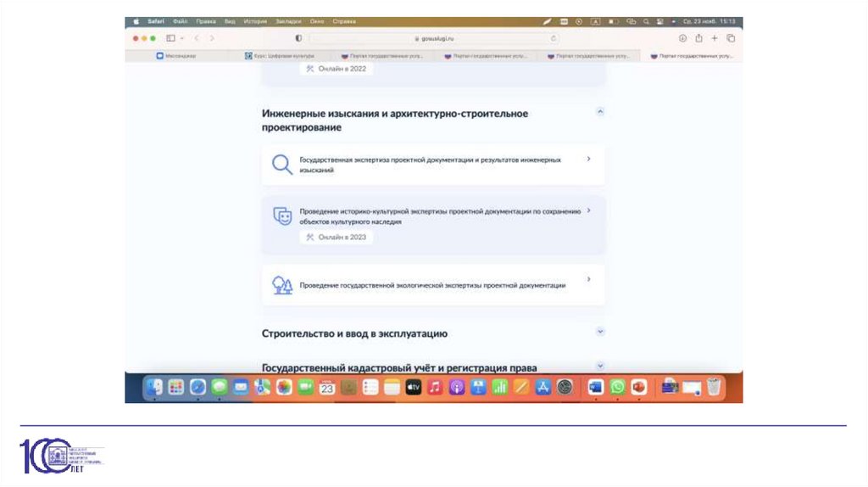Open Maps app from the Dock
The height and width of the screenshot is (487, 868).
pyautogui.click(x=263, y=387)
